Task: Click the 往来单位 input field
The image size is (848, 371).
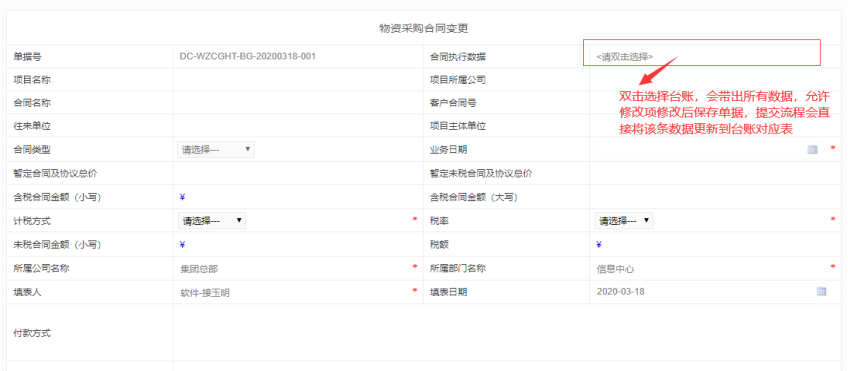Action: click(297, 126)
